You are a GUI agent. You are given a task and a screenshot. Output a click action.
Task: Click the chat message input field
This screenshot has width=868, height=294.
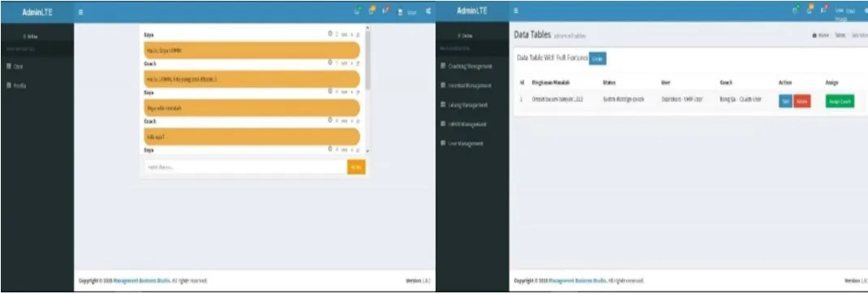tap(245, 166)
